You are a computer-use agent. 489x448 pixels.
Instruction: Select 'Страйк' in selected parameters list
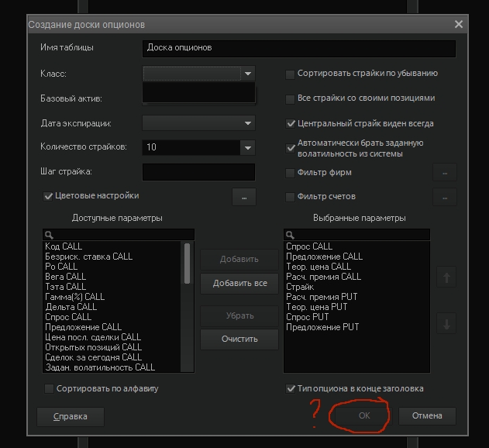(300, 287)
